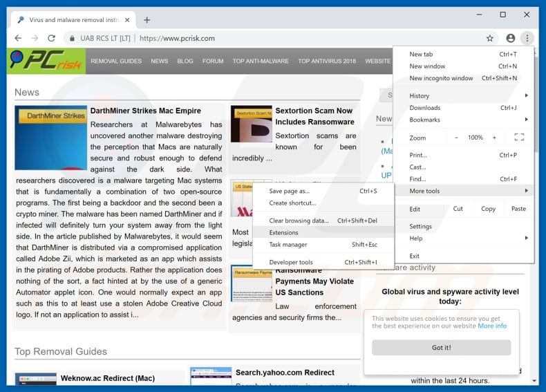Expand the Help submenu

[x=464, y=239]
